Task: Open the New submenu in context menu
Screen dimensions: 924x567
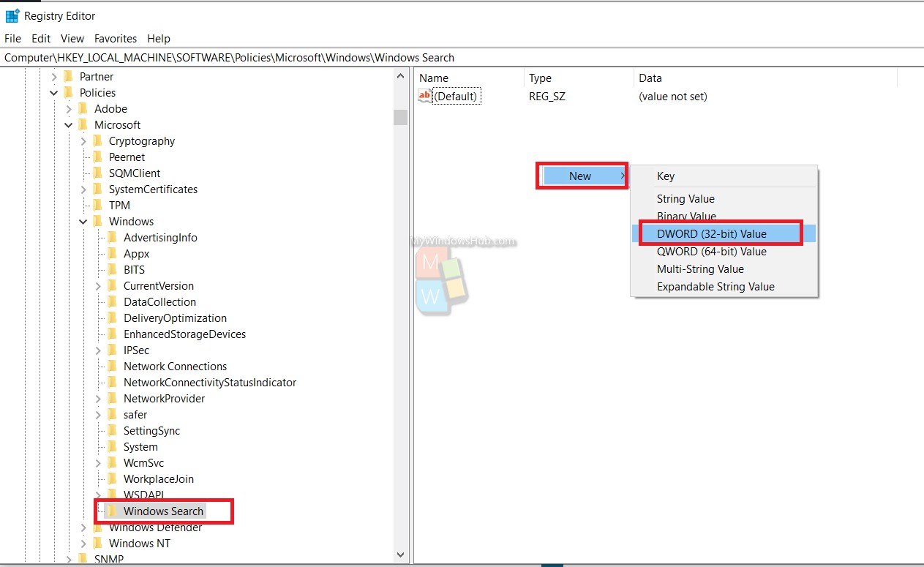Action: point(584,176)
